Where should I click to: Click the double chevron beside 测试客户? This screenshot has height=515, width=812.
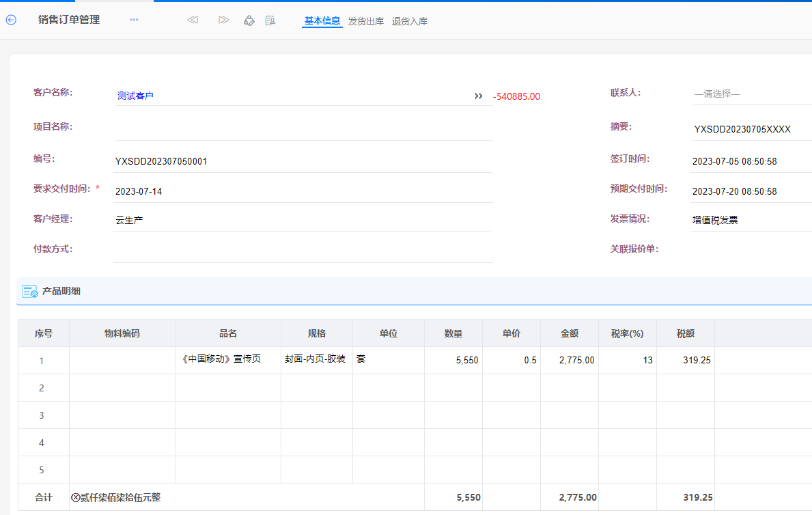(479, 96)
